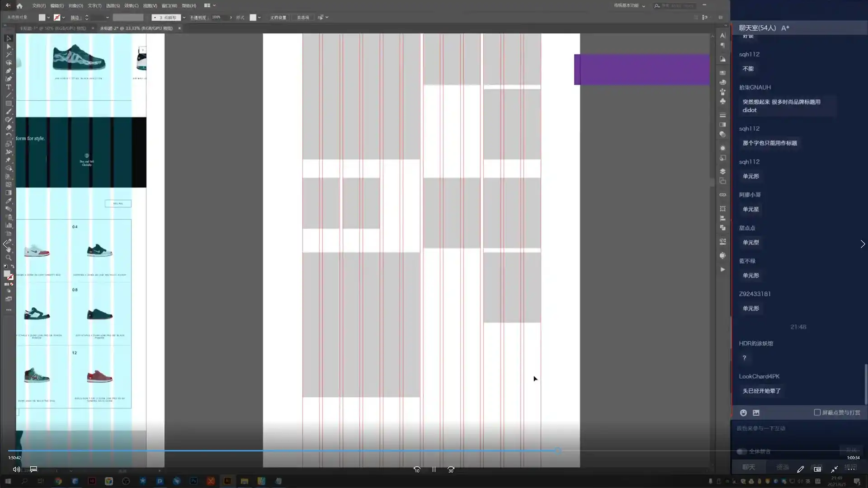
Task: Click the pencil annotation icon
Action: point(800,469)
